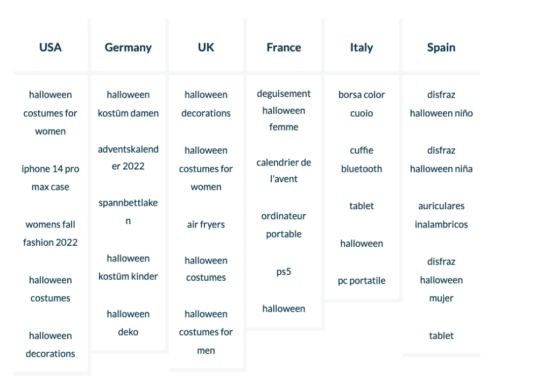The height and width of the screenshot is (392, 551).
Task: Click "air fryers" in UK column
Action: point(206,225)
